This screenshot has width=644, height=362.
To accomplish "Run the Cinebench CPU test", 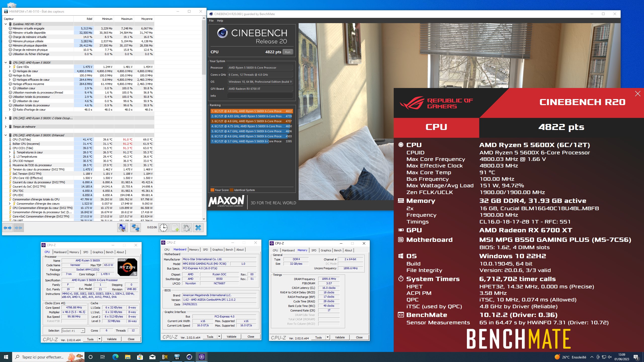I will [x=288, y=52].
